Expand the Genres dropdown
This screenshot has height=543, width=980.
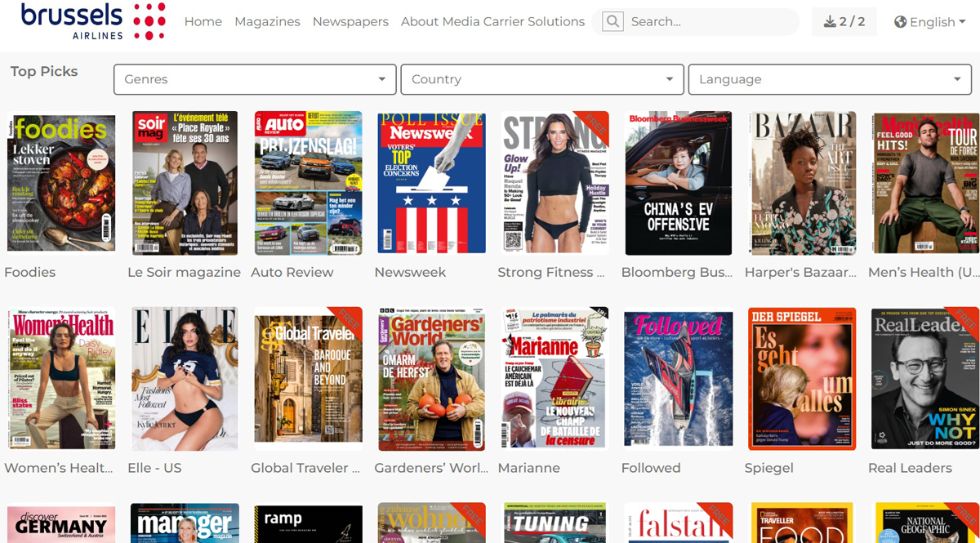[x=255, y=79]
